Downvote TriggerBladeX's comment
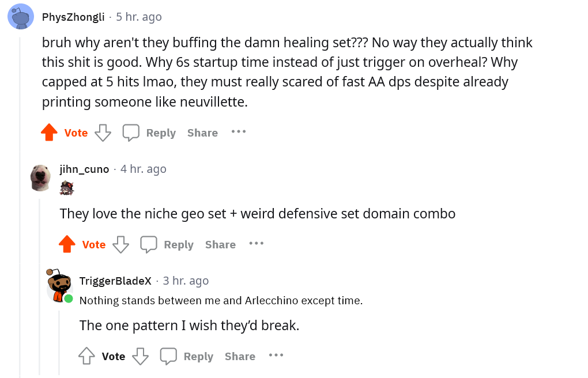The image size is (588, 378). [x=140, y=356]
